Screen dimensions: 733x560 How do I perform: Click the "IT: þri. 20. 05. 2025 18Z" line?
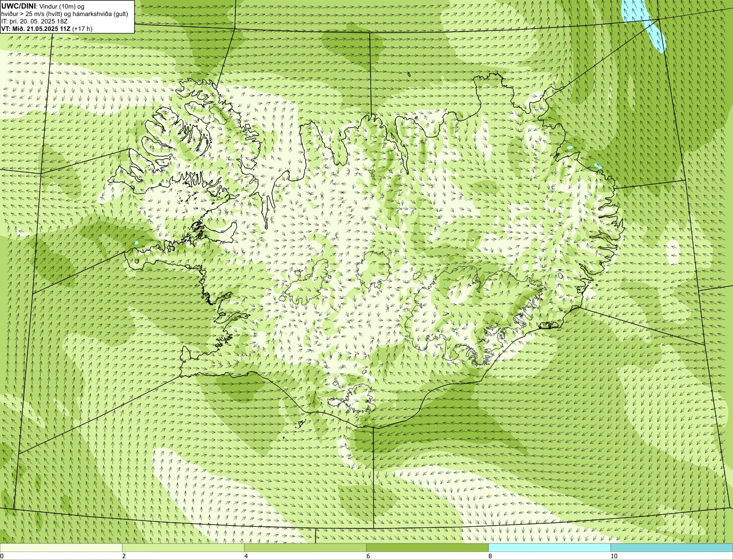coord(36,21)
